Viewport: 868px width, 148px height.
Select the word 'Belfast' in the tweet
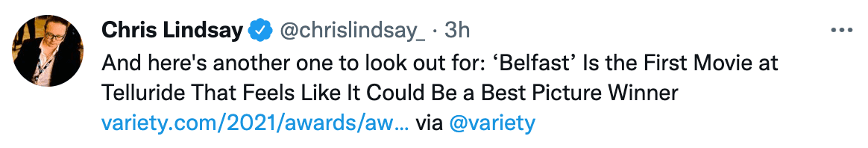(534, 63)
